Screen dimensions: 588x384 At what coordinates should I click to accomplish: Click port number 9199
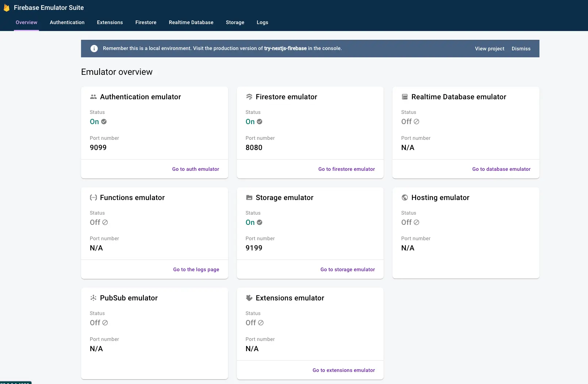click(254, 248)
